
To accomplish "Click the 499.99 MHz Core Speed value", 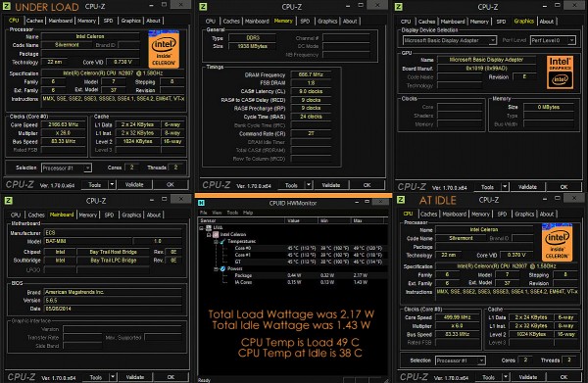I will pos(457,317).
